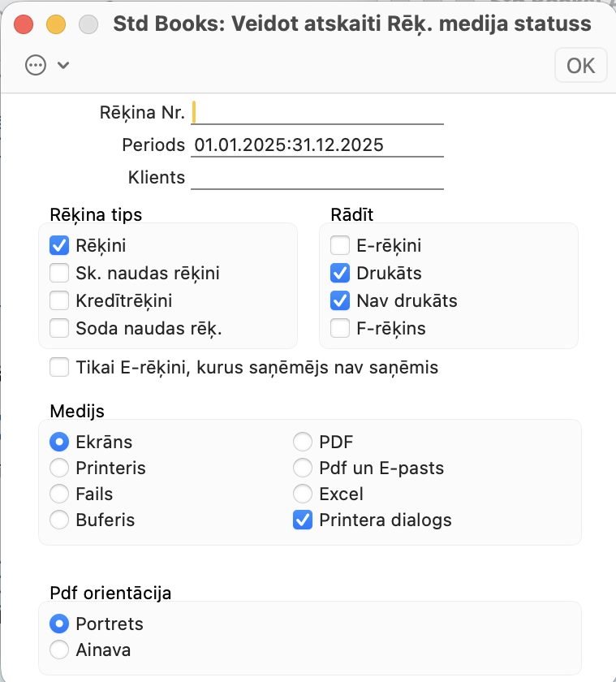616x682 pixels.
Task: Enable the E-rēķini checkbox
Action: [x=340, y=245]
